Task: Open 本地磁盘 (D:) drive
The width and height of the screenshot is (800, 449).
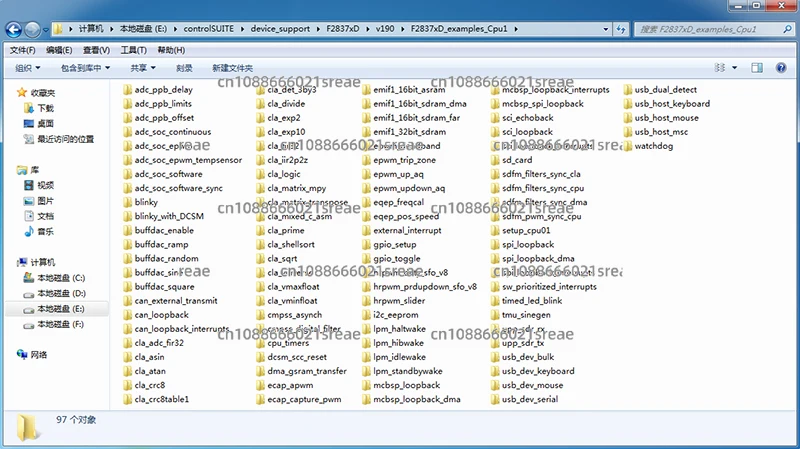Action: (61, 293)
